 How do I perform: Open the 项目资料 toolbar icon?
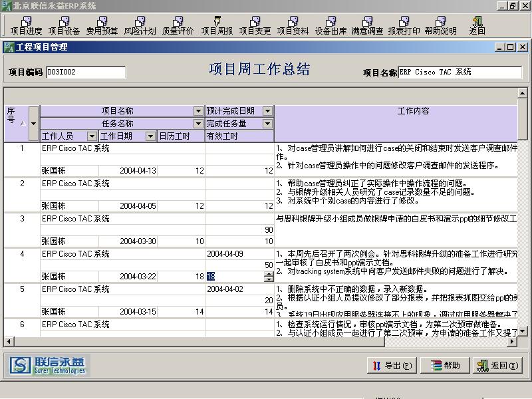point(293,26)
